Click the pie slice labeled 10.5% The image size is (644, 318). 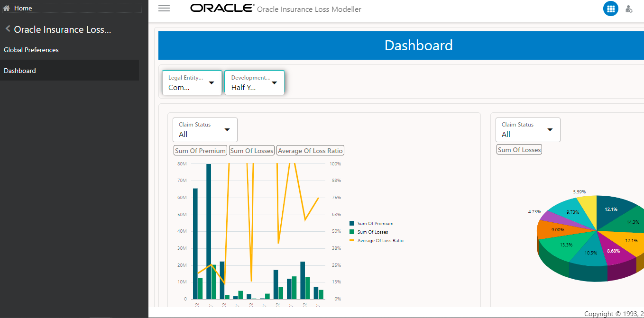590,253
